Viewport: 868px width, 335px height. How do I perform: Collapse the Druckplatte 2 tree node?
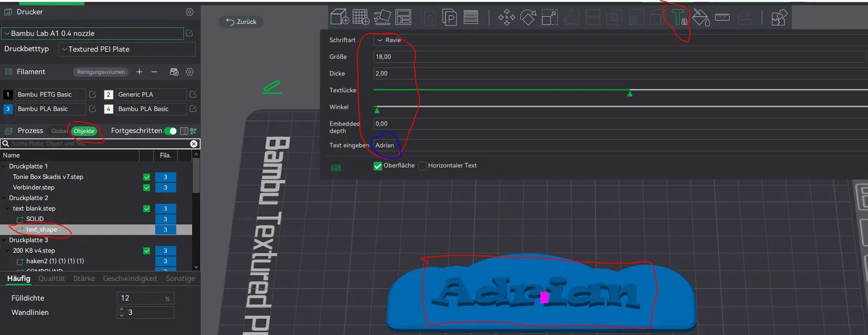point(4,198)
